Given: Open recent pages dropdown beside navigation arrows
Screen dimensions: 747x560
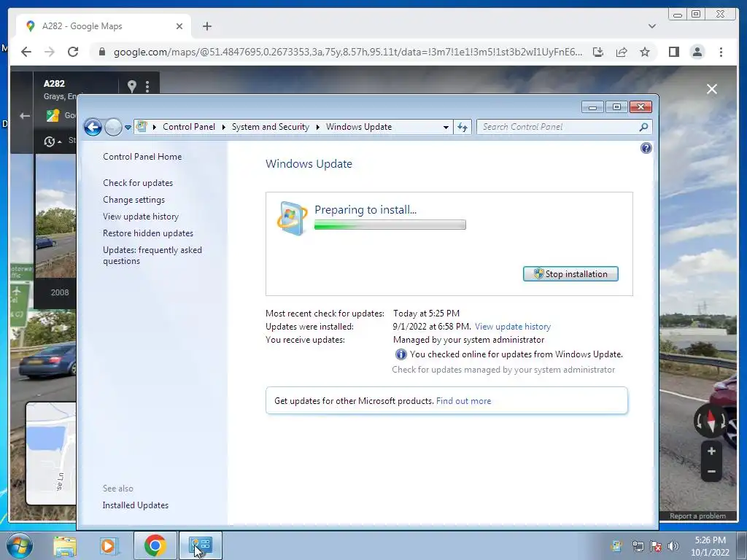Looking at the screenshot, I should click(128, 128).
